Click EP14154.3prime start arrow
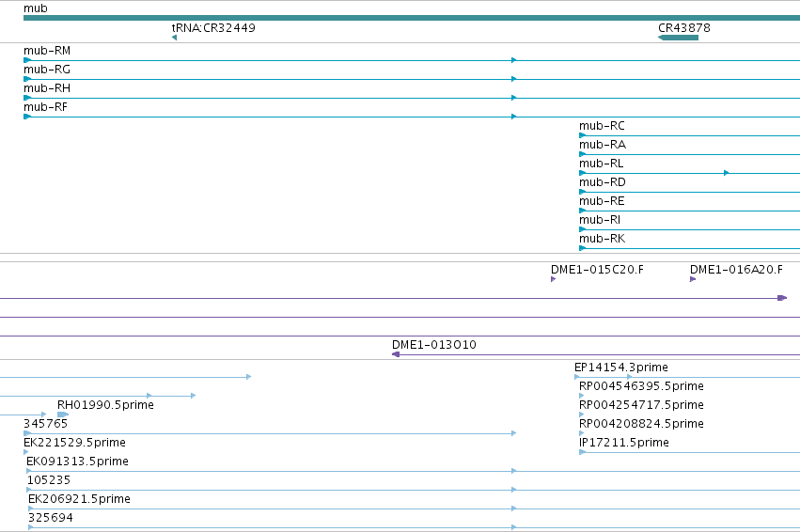The image size is (800, 532). coord(577,377)
